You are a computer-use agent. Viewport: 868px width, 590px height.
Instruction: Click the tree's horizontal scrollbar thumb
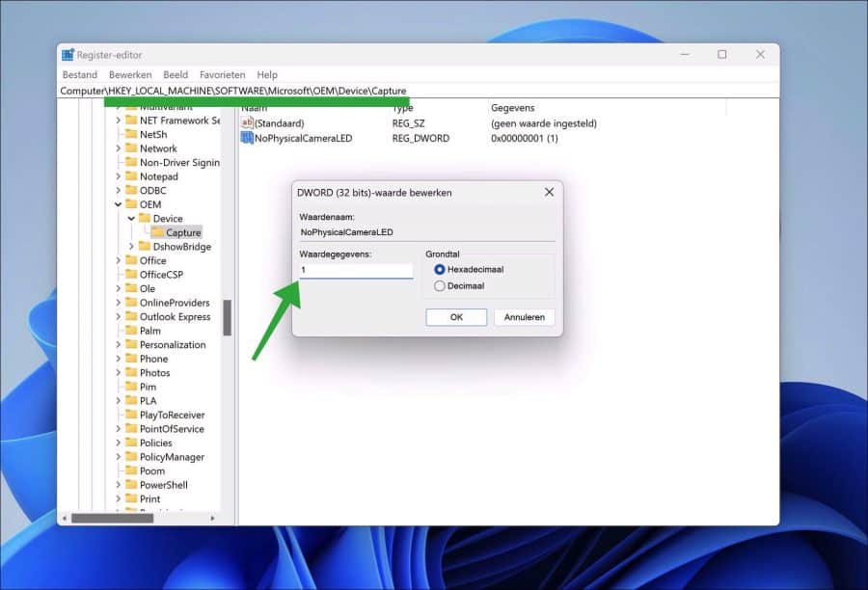pyautogui.click(x=113, y=519)
